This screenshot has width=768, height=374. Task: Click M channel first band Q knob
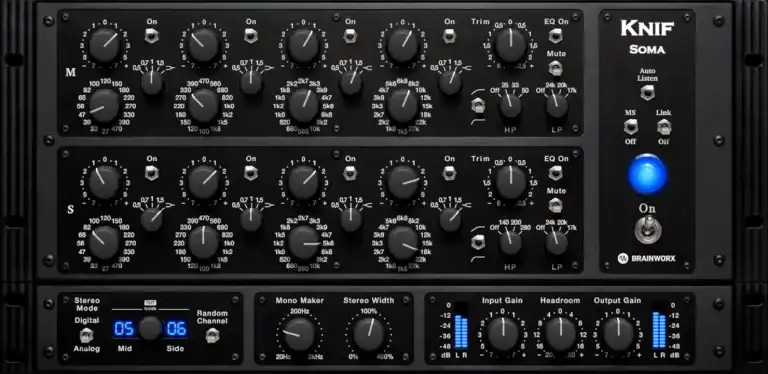coord(152,83)
